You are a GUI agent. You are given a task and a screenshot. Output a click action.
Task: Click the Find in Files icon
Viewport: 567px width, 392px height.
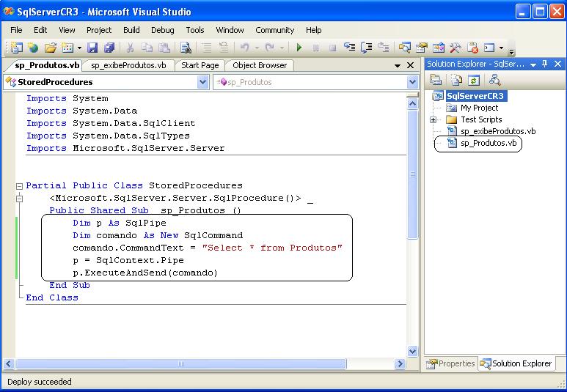click(x=186, y=48)
